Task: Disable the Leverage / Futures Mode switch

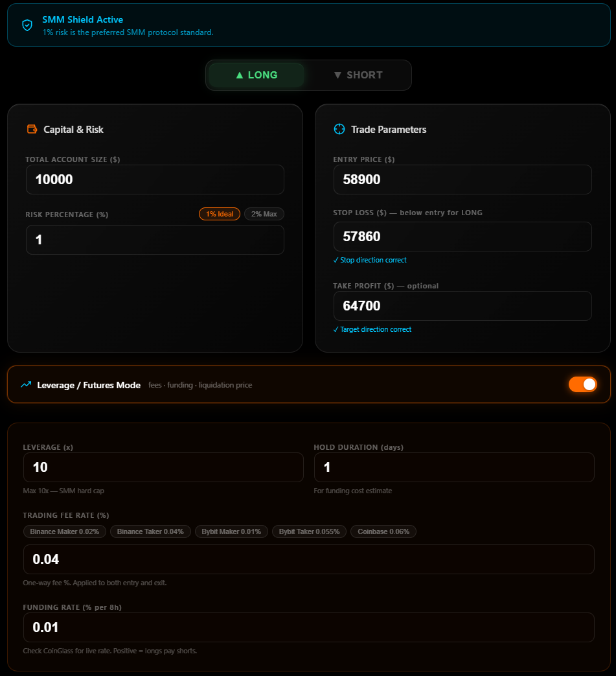Action: [582, 384]
